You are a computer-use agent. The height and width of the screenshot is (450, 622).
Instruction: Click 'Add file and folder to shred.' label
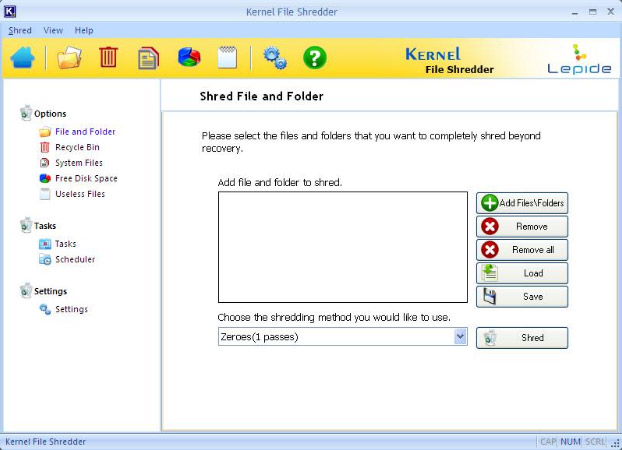tap(280, 183)
